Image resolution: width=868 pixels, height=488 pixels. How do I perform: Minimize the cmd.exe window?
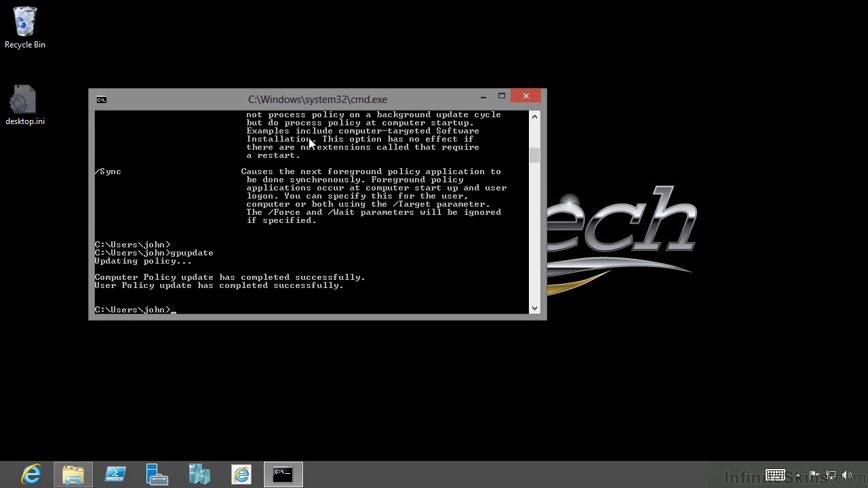(x=484, y=96)
